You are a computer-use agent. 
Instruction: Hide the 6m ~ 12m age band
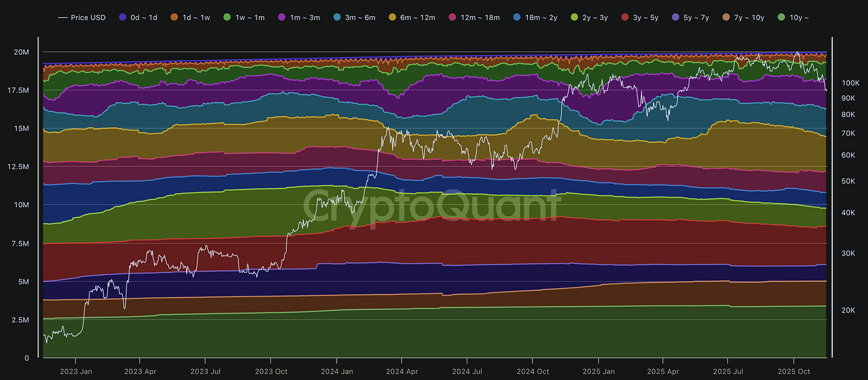coord(411,17)
